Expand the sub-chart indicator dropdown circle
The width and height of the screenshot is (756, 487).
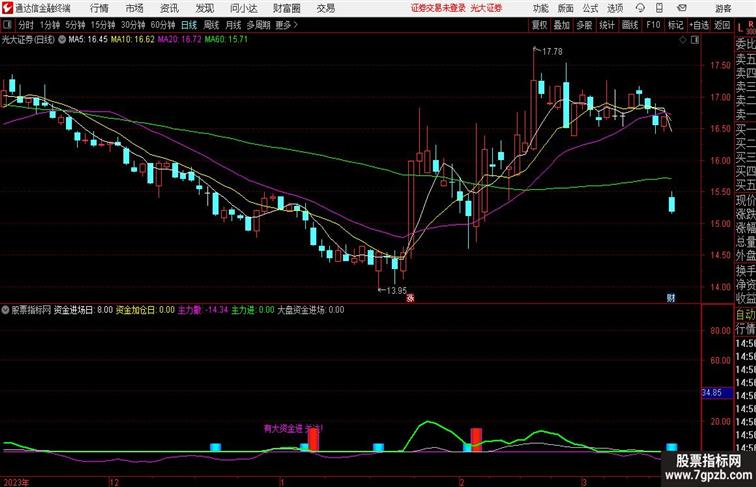coord(6,310)
